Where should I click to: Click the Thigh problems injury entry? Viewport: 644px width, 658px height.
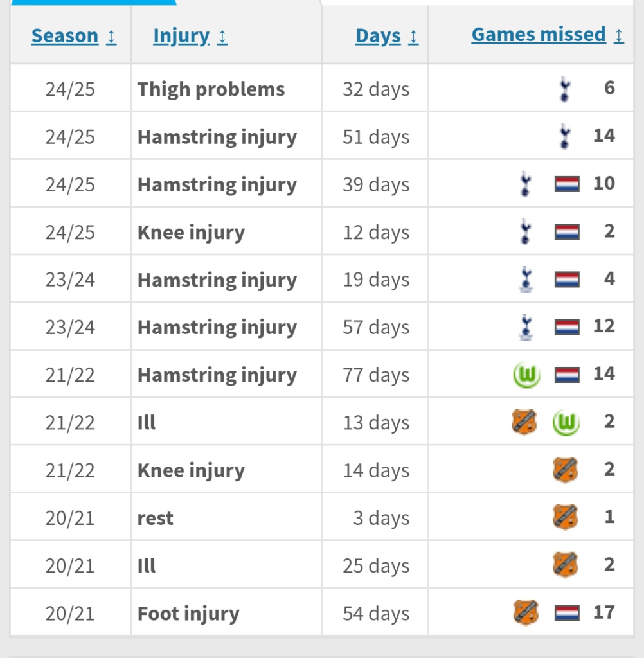211,89
